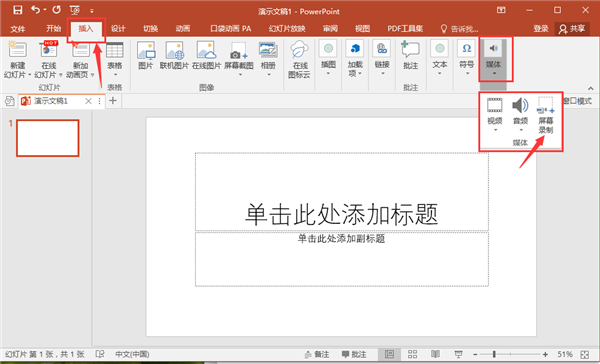Open the add-ins (加载项) group
Screen dimensions: 600x364
(x=355, y=59)
